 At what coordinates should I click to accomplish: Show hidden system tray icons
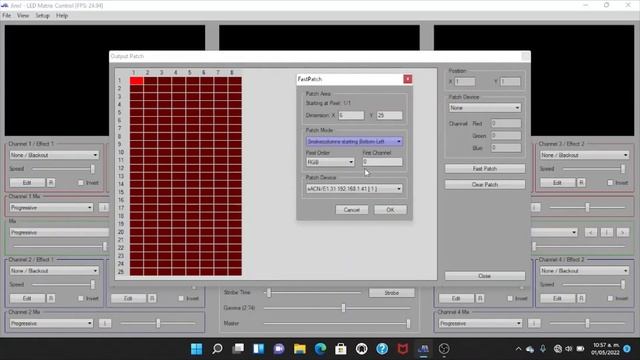click(x=518, y=349)
